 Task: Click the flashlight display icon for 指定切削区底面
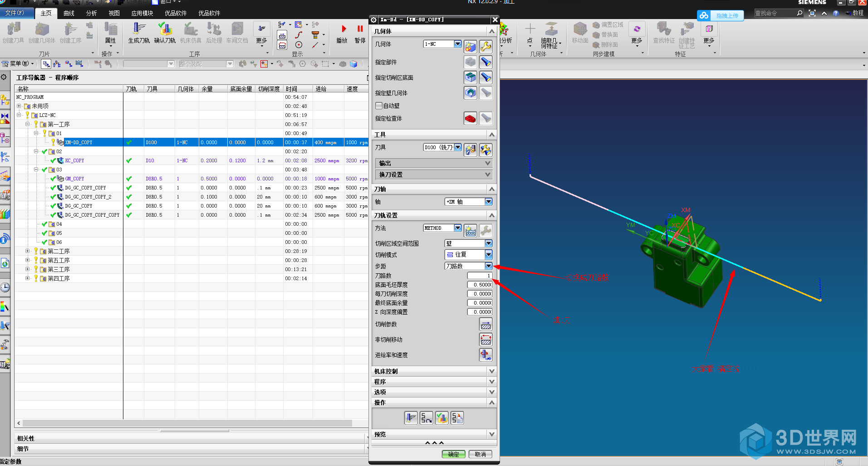click(x=486, y=78)
